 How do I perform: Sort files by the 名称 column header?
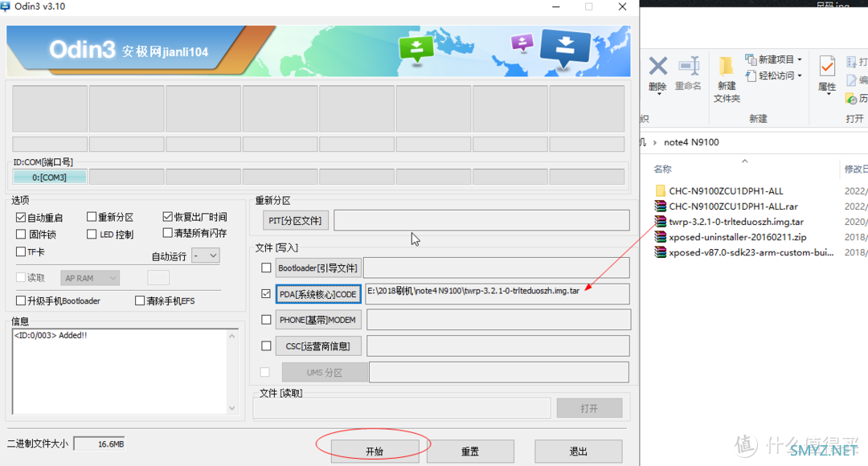coord(662,170)
